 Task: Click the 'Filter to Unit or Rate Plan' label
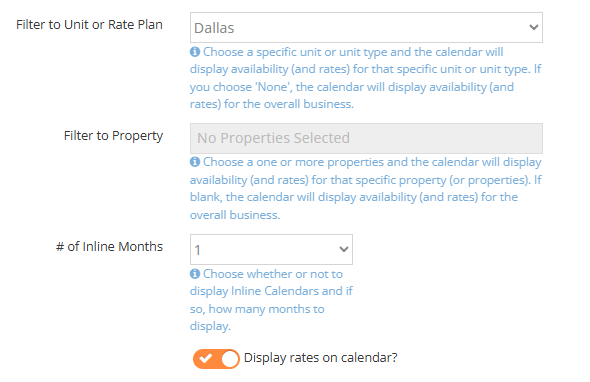[x=90, y=25]
